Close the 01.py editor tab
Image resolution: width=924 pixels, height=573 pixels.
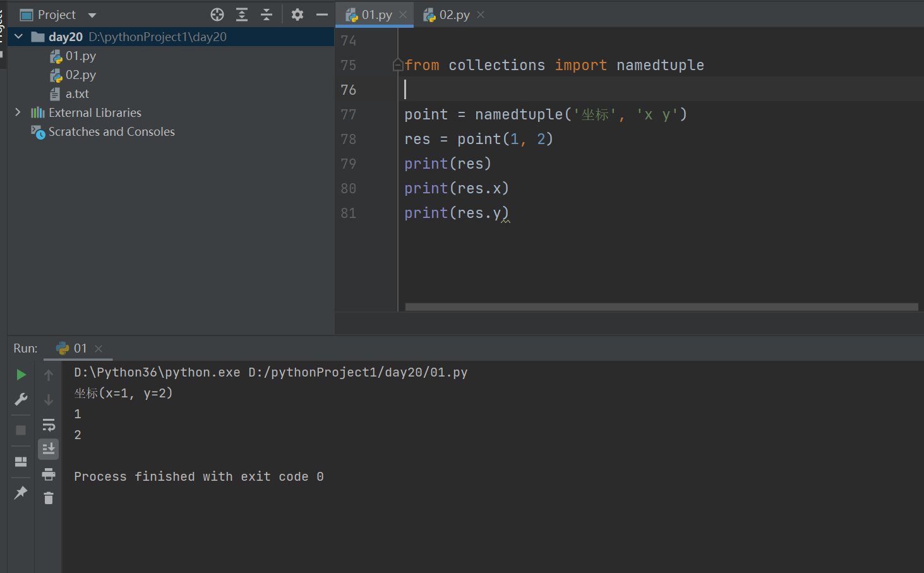click(x=403, y=15)
